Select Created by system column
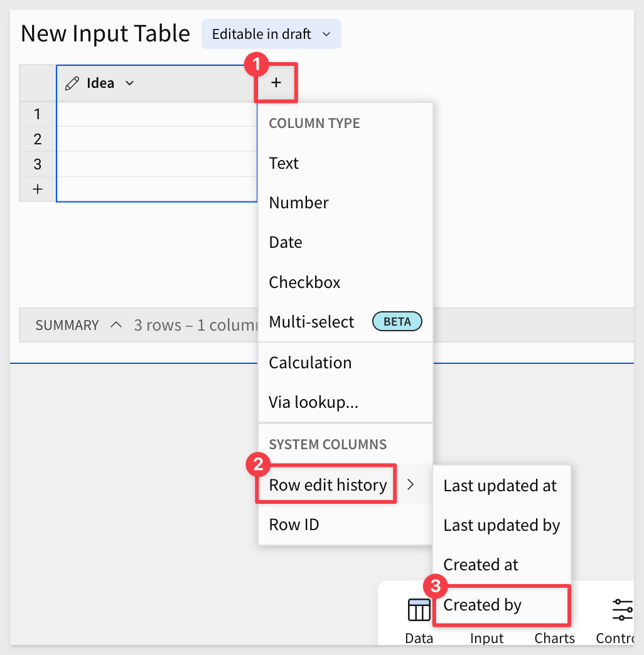This screenshot has width=644, height=655. 502,605
